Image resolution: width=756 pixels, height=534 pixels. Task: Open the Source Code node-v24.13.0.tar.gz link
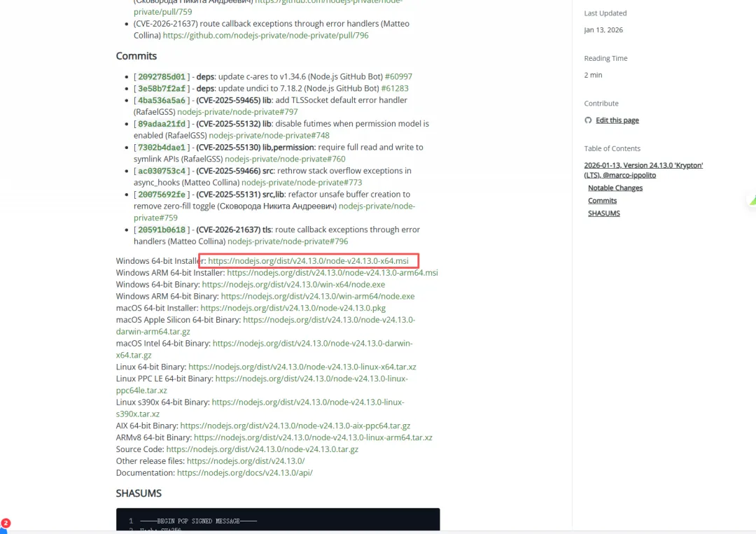[262, 449]
